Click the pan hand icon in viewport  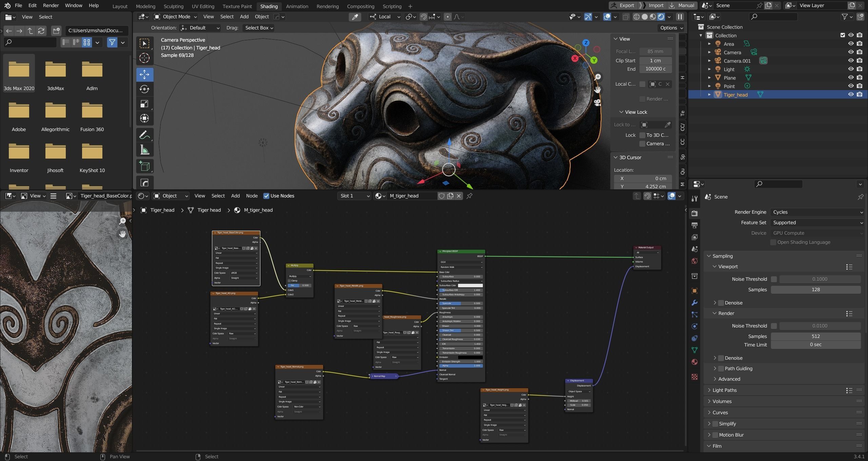[597, 90]
